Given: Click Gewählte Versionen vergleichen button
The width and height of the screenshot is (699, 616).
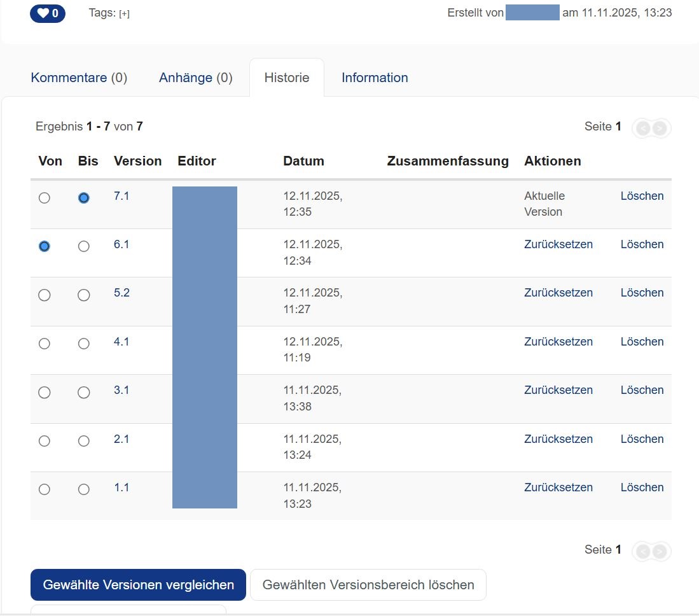Looking at the screenshot, I should tap(138, 585).
